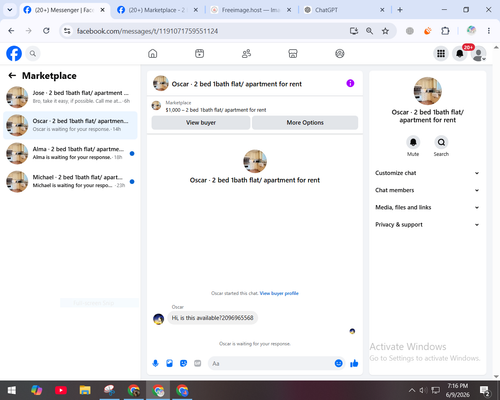Open the Groups icon in top navigation
The height and width of the screenshot is (400, 500).
tap(340, 53)
